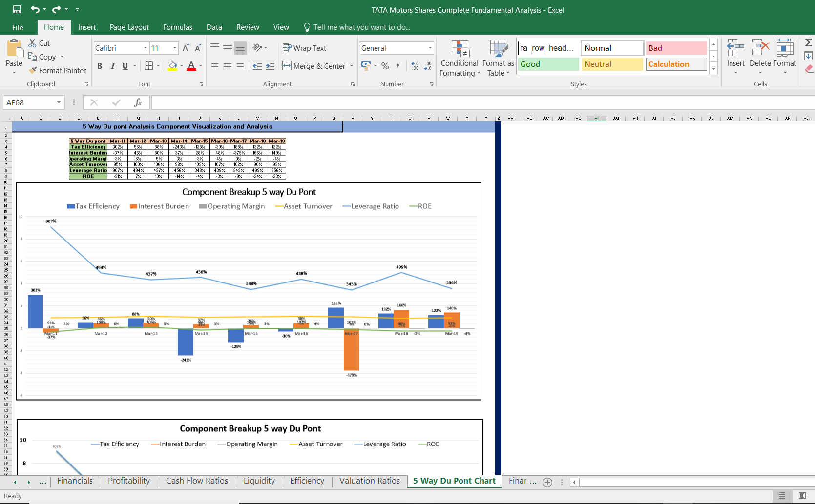The height and width of the screenshot is (504, 815).
Task: Decrease decimal places
Action: pyautogui.click(x=428, y=66)
